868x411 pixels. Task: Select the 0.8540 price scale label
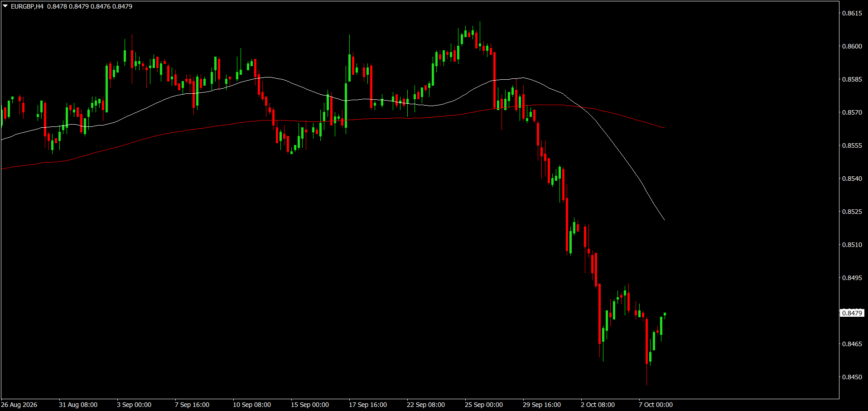point(852,179)
